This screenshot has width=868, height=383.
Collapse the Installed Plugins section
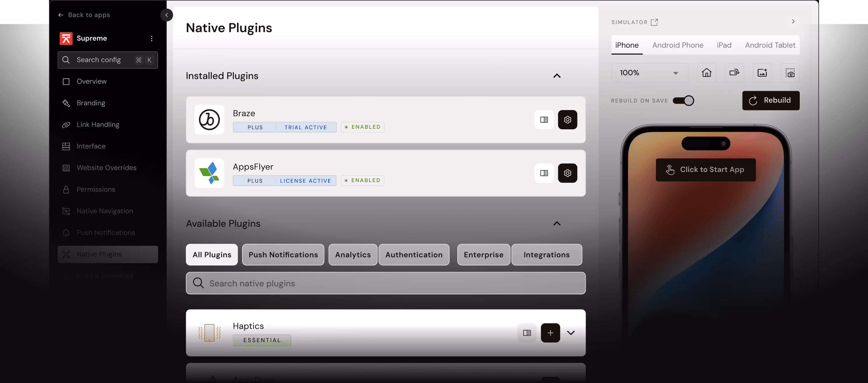[557, 76]
